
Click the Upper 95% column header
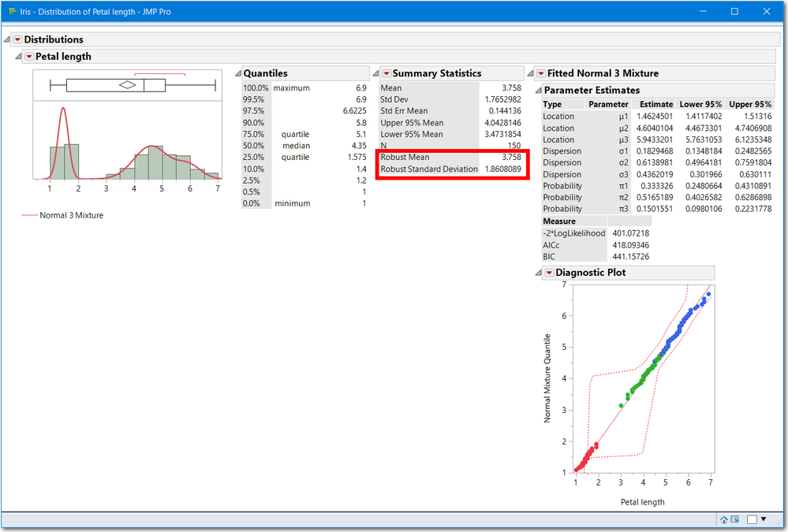(749, 104)
